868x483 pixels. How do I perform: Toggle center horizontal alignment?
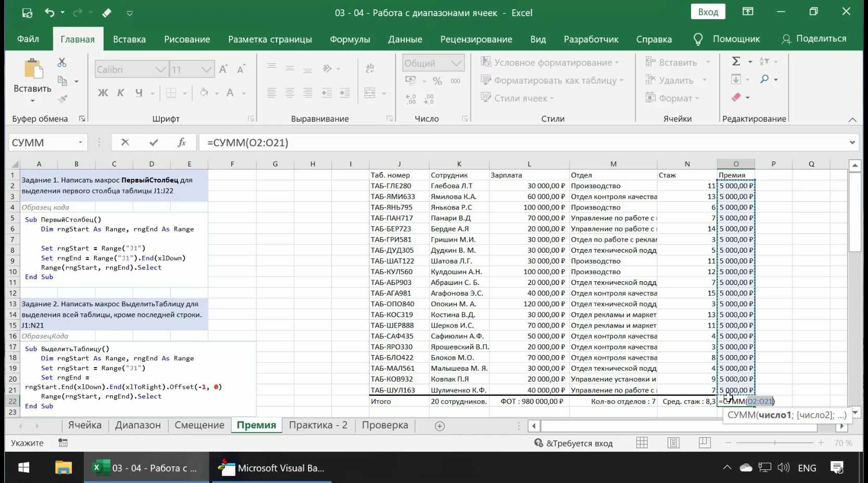290,93
